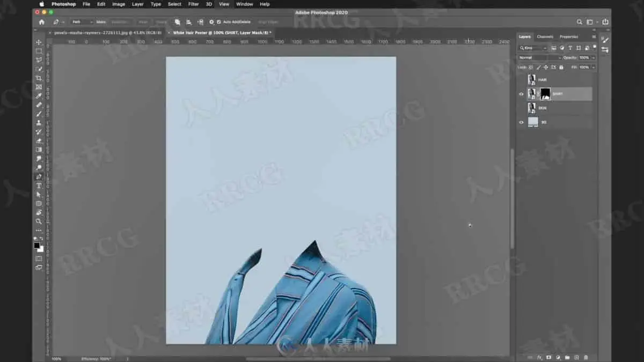This screenshot has width=644, height=362.
Task: Click the background white color swatch
Action: coord(41,249)
